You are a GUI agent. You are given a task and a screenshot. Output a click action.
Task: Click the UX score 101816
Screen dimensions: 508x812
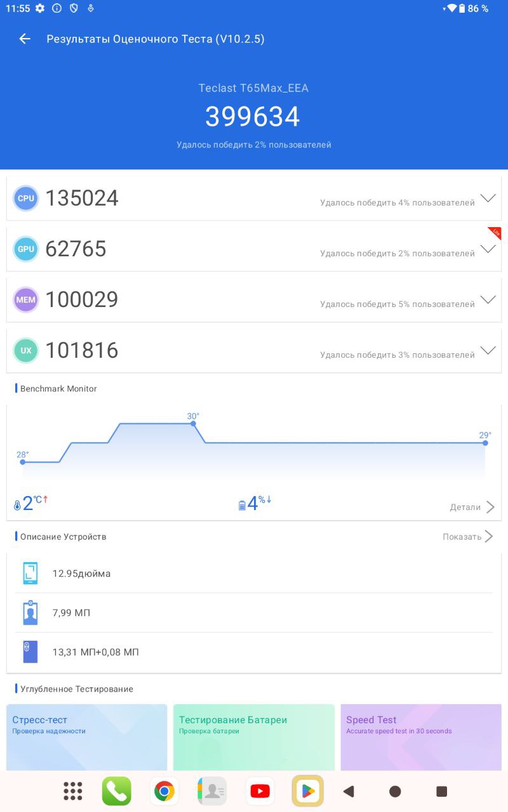pyautogui.click(x=82, y=350)
